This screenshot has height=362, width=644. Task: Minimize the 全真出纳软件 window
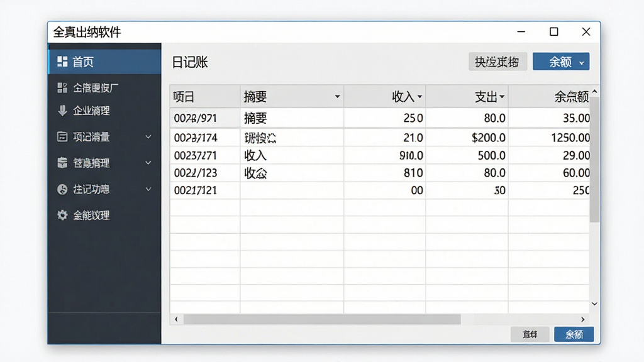521,31
